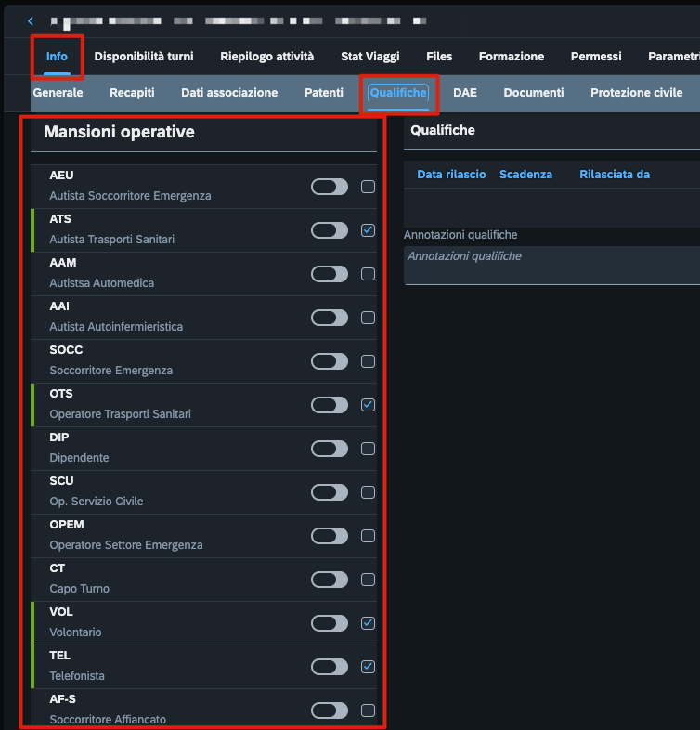Select the Protezione civile sub-tab
Image resolution: width=700 pixels, height=730 pixels.
(636, 93)
